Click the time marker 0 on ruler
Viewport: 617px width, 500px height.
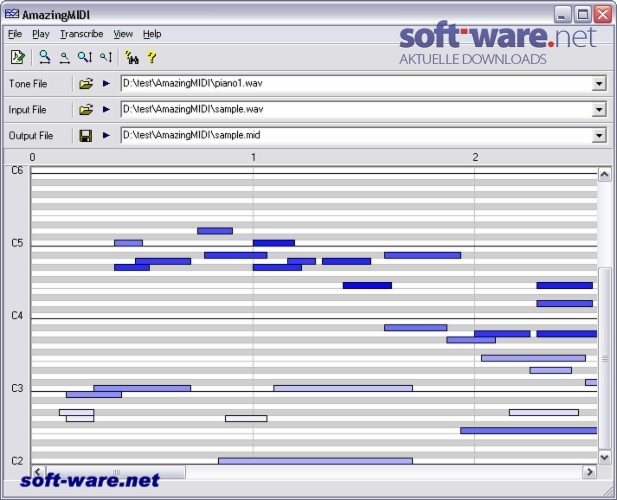click(32, 157)
